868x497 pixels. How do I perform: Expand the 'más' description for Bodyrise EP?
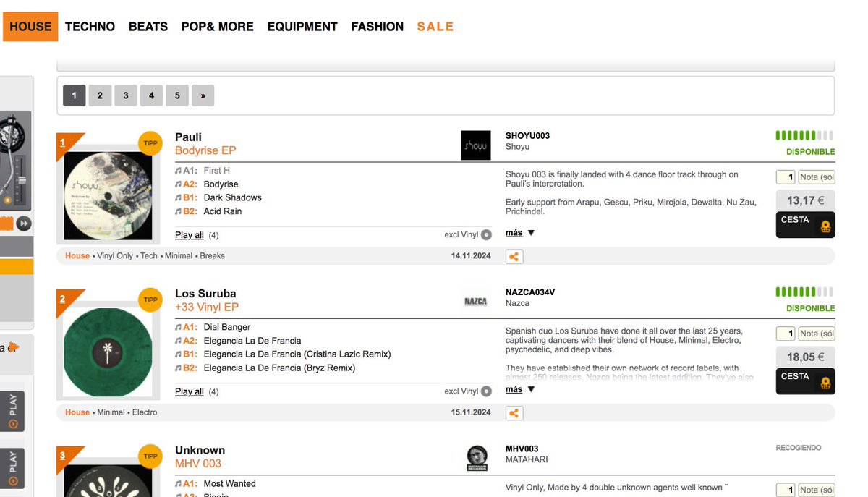(x=515, y=232)
